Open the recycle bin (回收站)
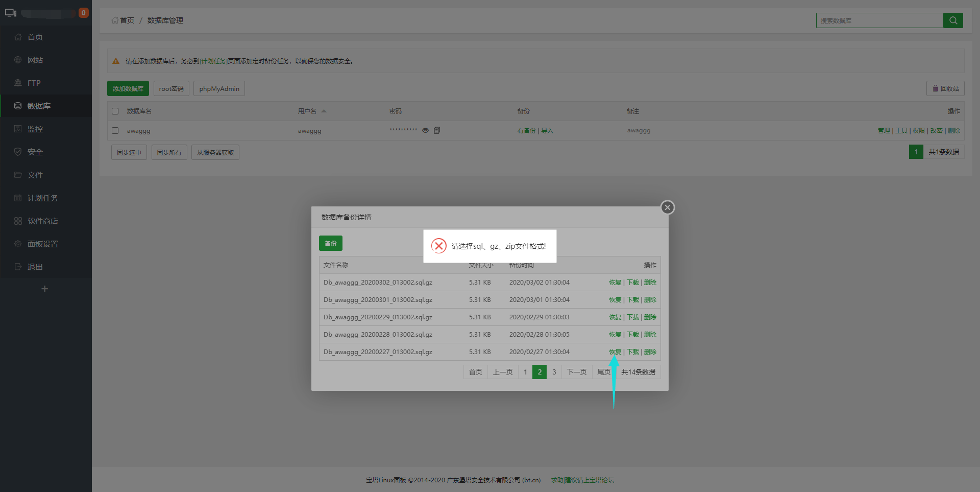Screen dimensions: 980x492 click(x=945, y=88)
